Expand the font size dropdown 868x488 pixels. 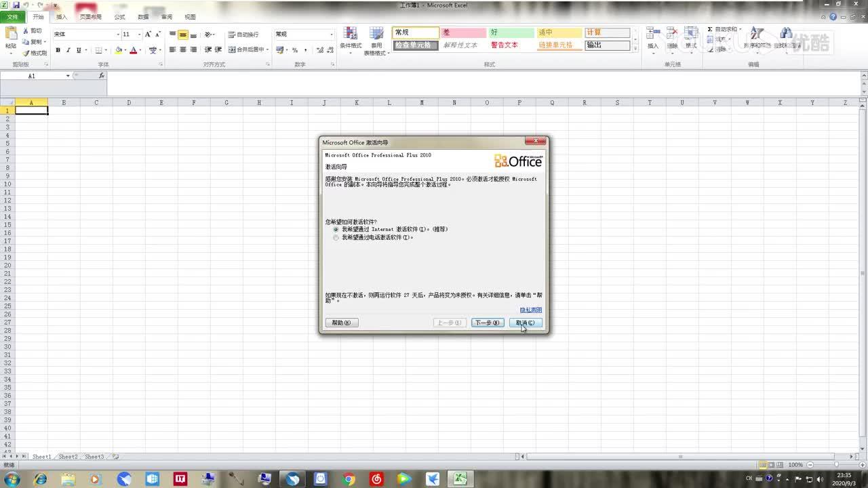pos(139,34)
